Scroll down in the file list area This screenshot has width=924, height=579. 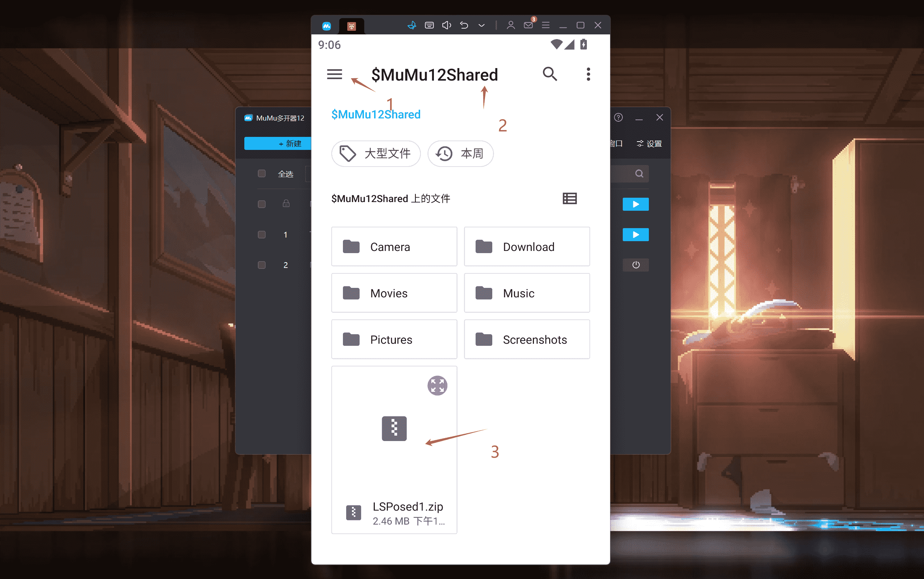[x=461, y=367]
